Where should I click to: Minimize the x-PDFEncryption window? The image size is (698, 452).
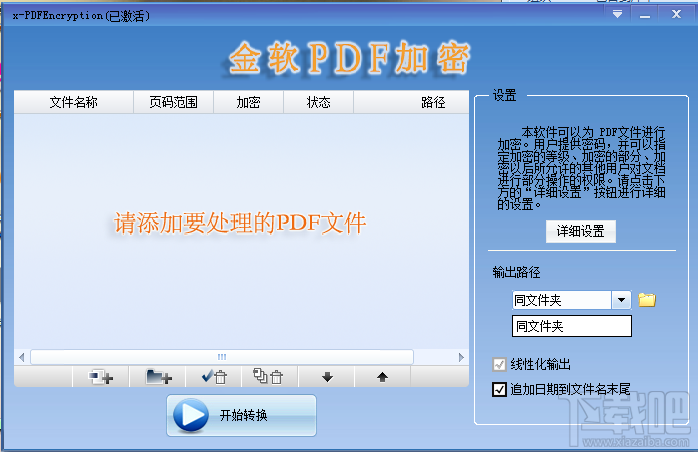click(645, 15)
